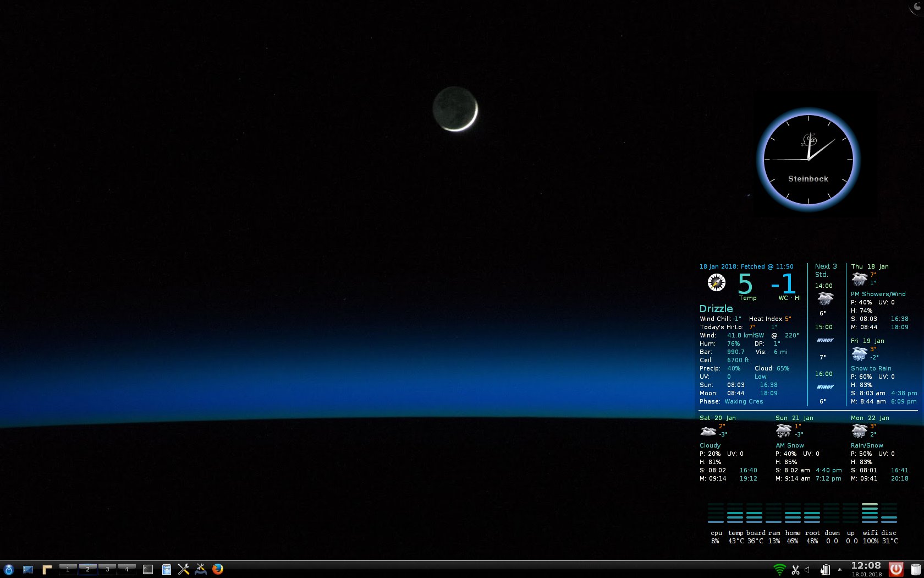Click the 'Cloudy' text under Sat 20 Jan
Screen dimensions: 924x578
click(710, 445)
